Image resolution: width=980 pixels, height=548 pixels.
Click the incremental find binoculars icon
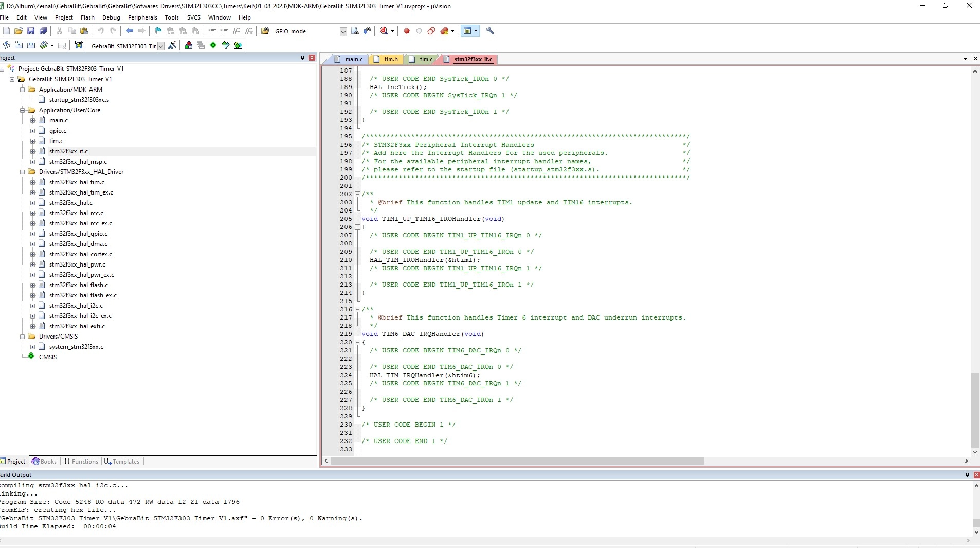click(367, 31)
